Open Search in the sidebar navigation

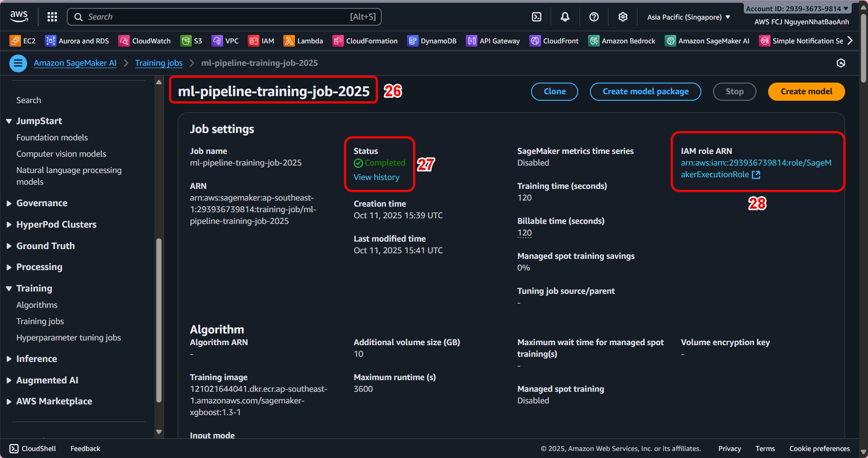(29, 100)
